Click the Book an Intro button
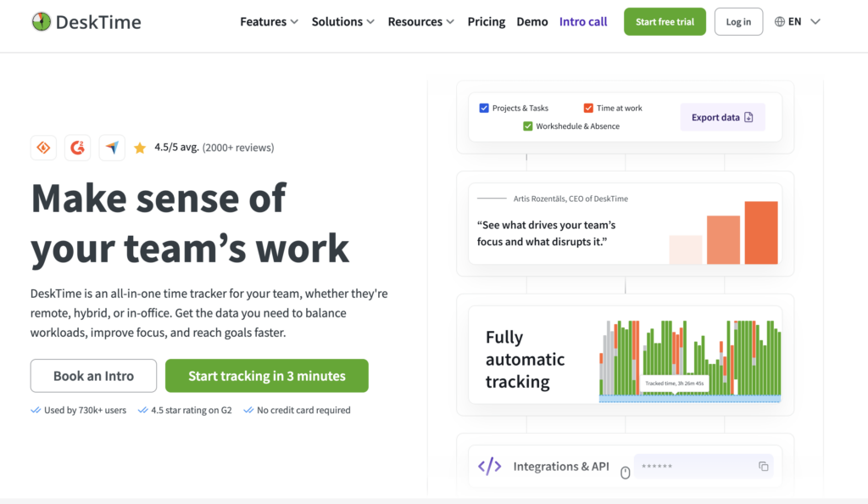Viewport: 868px width, 504px height. click(93, 376)
